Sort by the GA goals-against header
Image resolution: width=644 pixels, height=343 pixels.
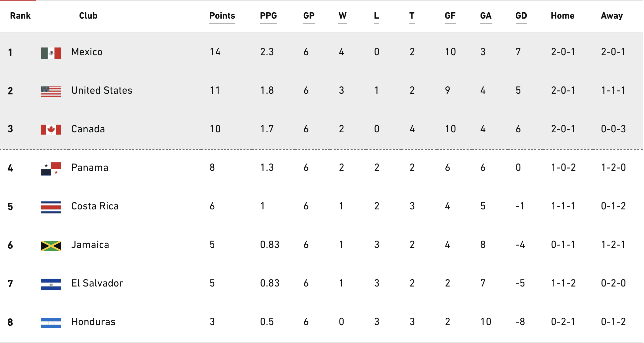pyautogui.click(x=485, y=16)
